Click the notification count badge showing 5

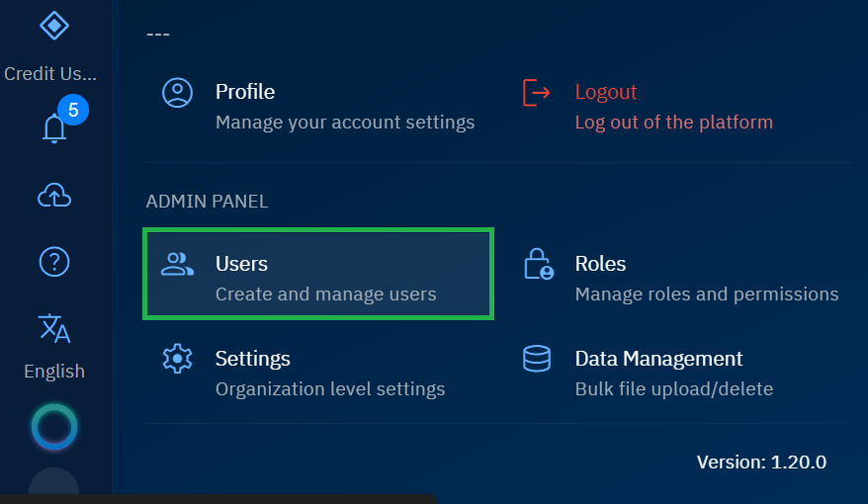click(x=73, y=110)
